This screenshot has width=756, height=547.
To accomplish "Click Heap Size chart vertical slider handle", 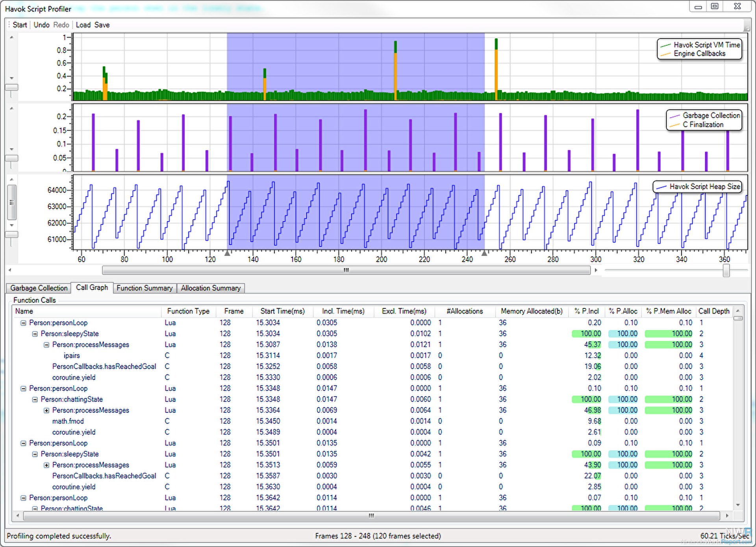I will tap(11, 234).
